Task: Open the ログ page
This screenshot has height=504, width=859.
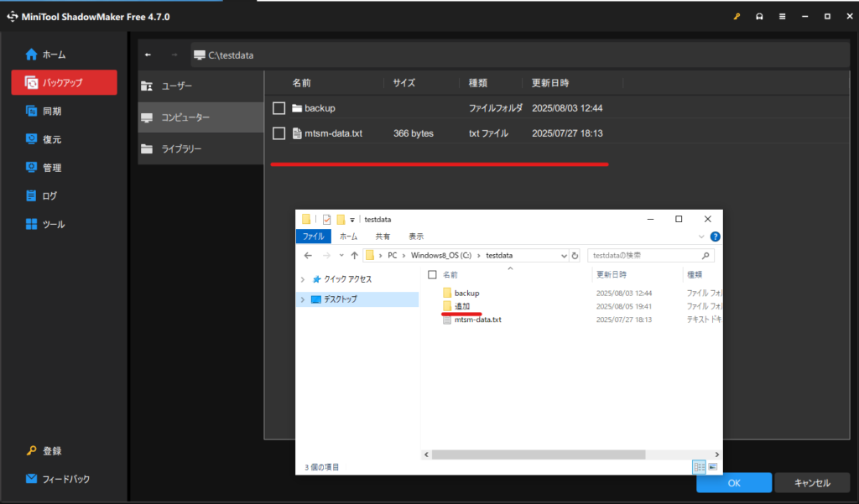Action: [x=42, y=195]
